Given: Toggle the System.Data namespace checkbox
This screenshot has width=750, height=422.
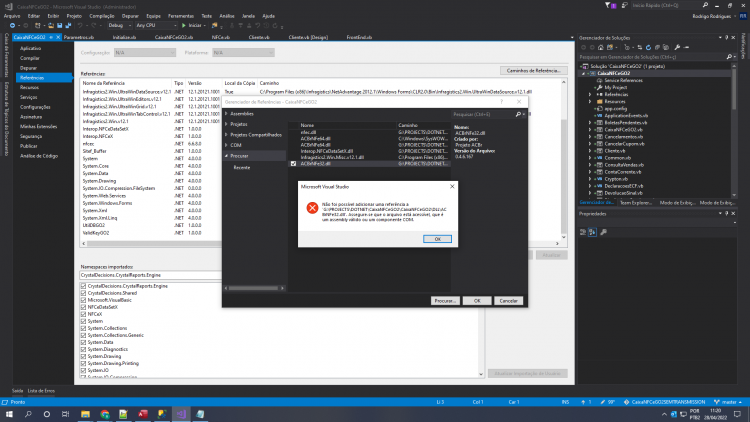Looking at the screenshot, I should pos(84,342).
